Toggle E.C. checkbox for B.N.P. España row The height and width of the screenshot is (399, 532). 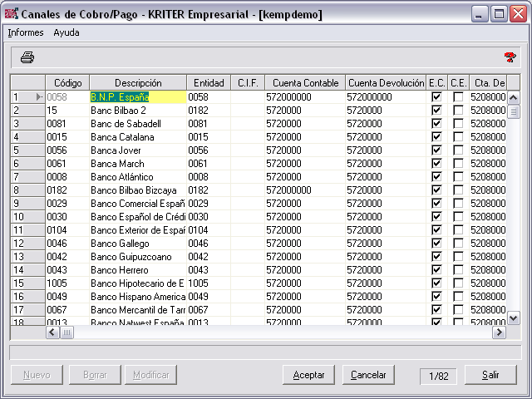click(x=436, y=97)
